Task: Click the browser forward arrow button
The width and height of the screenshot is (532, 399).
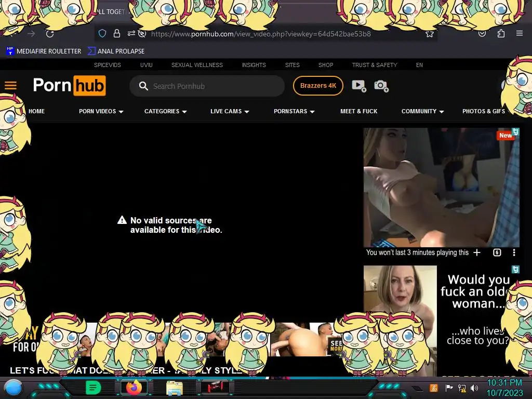Action: pyautogui.click(x=31, y=34)
